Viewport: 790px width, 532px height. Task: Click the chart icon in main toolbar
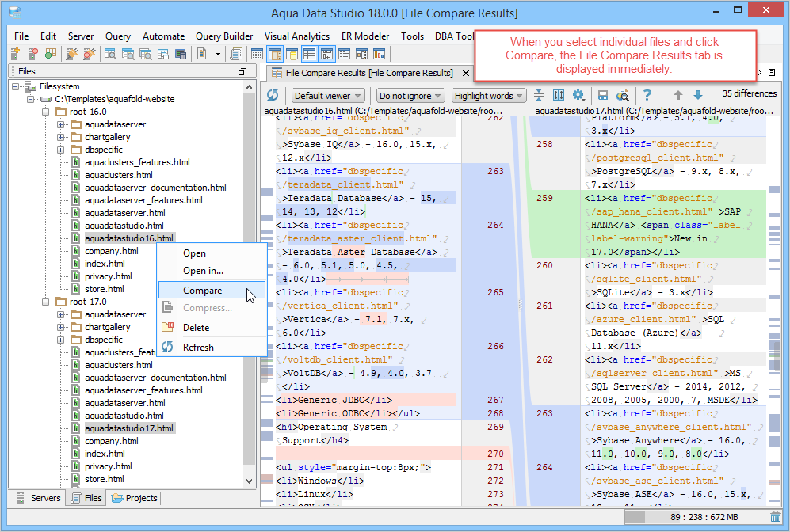coord(380,54)
